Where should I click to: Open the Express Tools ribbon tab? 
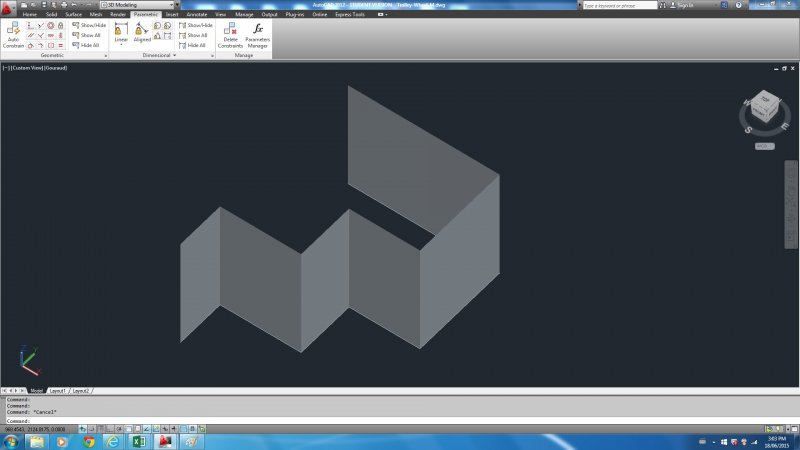(x=349, y=14)
